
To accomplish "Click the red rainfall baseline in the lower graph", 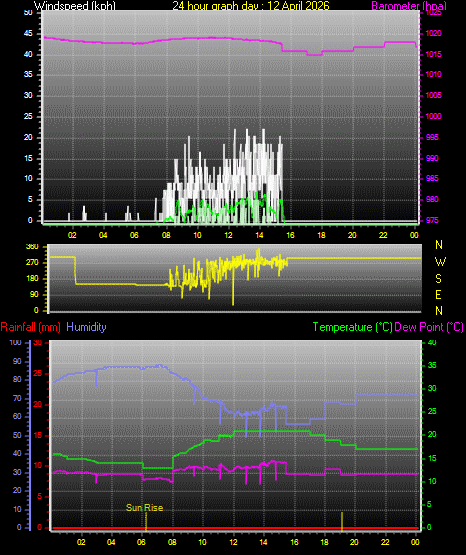I will 235,528.
